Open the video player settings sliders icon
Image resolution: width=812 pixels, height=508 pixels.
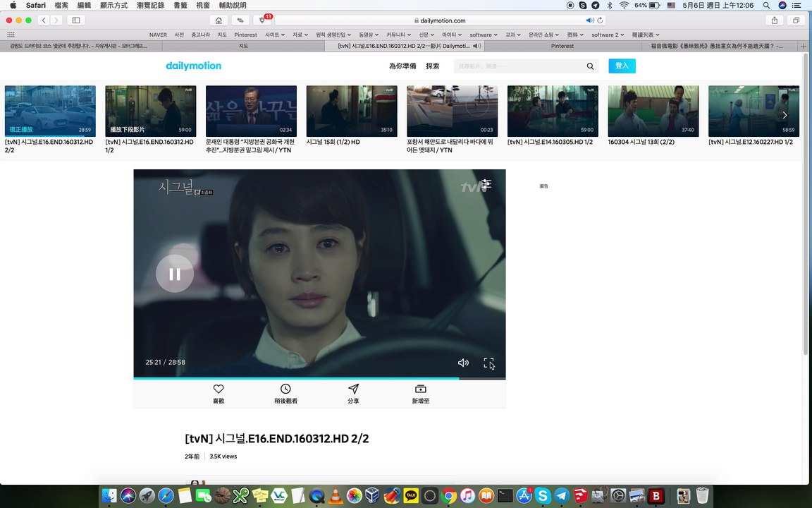pos(486,183)
